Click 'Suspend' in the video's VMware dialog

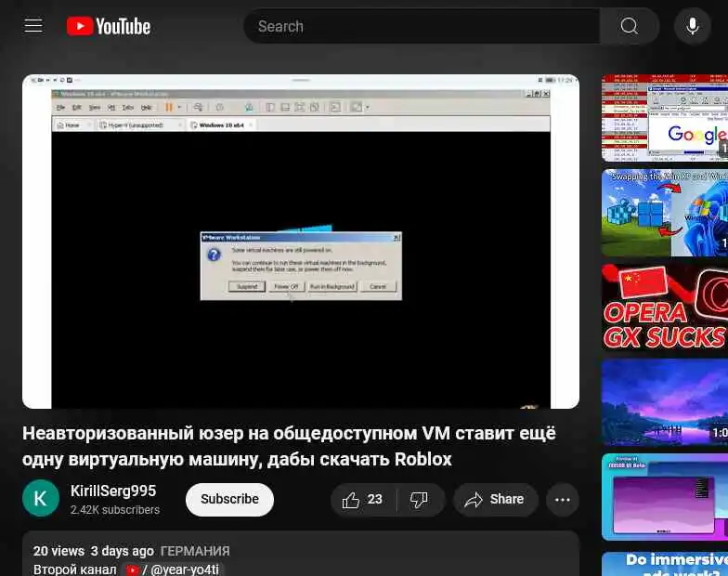[x=247, y=286]
